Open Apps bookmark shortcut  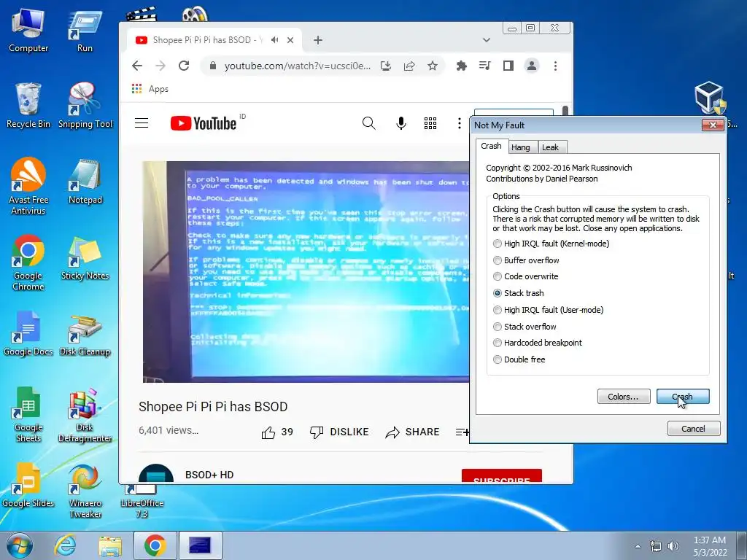(x=150, y=88)
